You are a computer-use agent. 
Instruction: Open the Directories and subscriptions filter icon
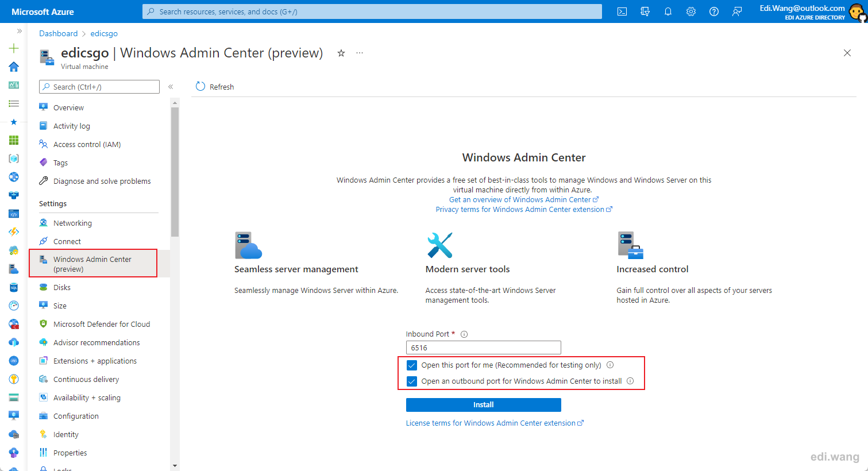[x=645, y=11]
